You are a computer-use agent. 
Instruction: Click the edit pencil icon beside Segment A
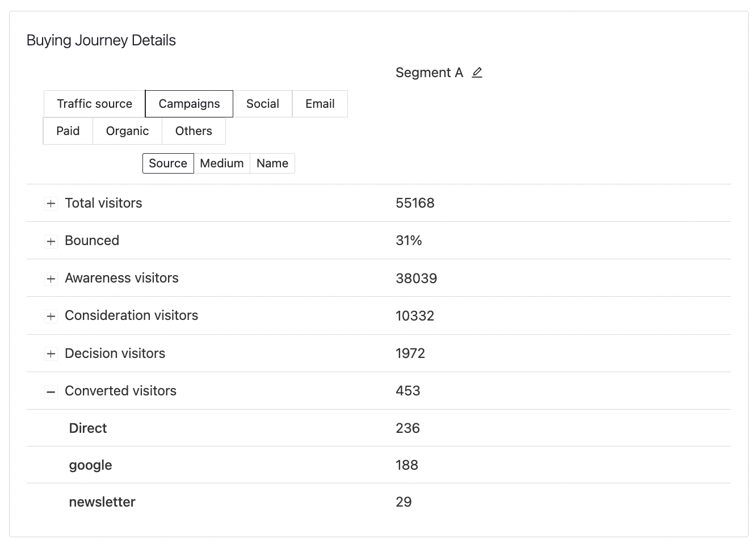click(477, 73)
